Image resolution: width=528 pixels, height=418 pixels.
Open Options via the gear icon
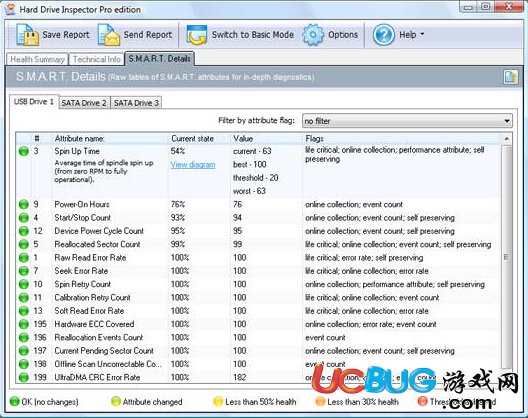[313, 35]
